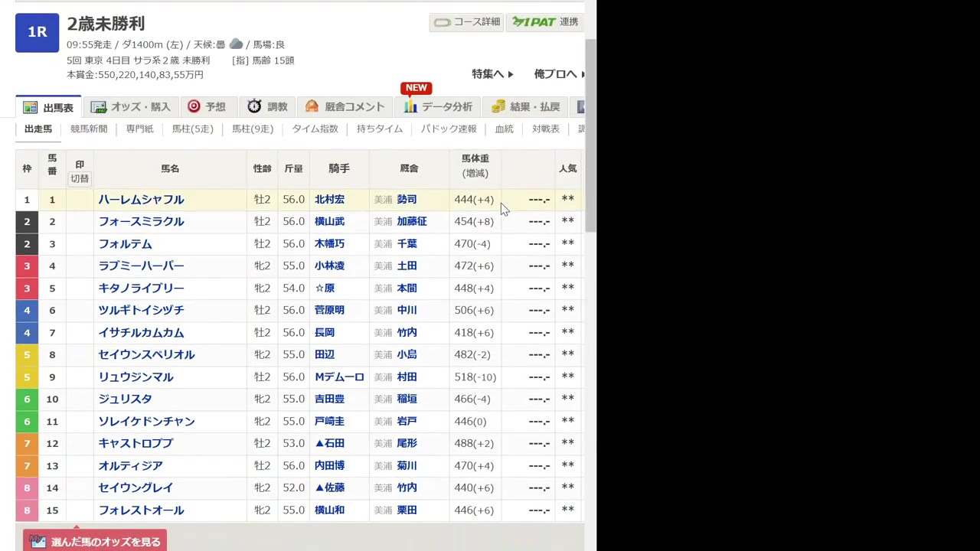The image size is (980, 551).
Task: Click the 予想 target icon
Action: [194, 106]
